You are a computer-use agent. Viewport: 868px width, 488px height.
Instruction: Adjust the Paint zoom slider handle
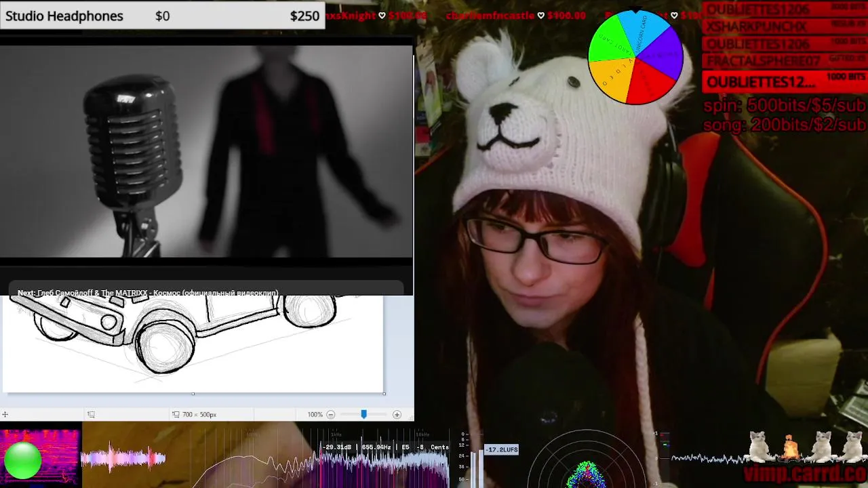click(x=363, y=414)
